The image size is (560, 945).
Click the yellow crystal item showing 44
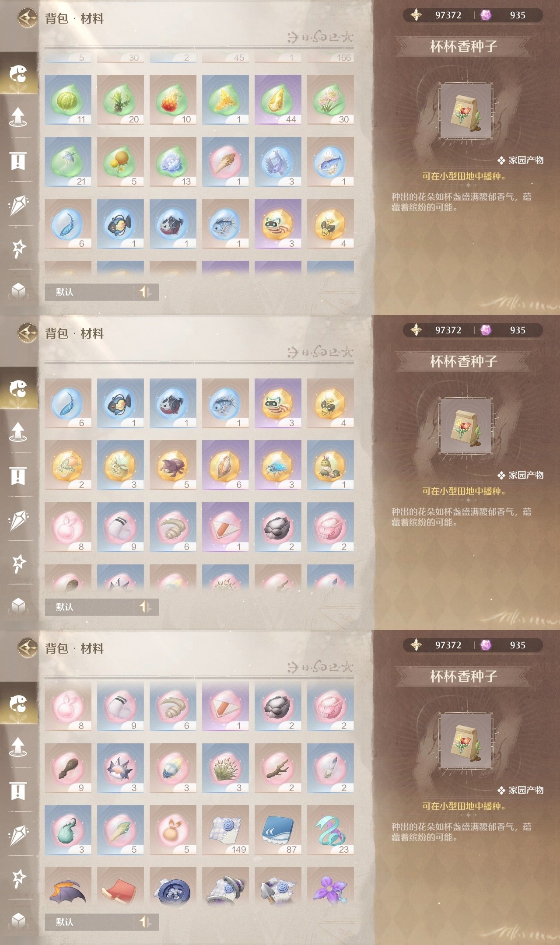click(278, 100)
